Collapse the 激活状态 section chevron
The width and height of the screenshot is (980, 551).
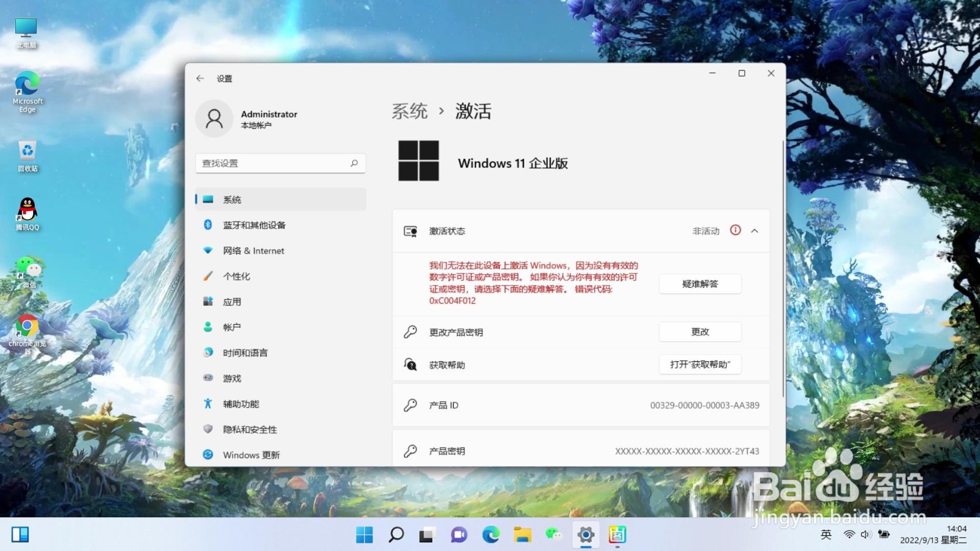[x=755, y=231]
